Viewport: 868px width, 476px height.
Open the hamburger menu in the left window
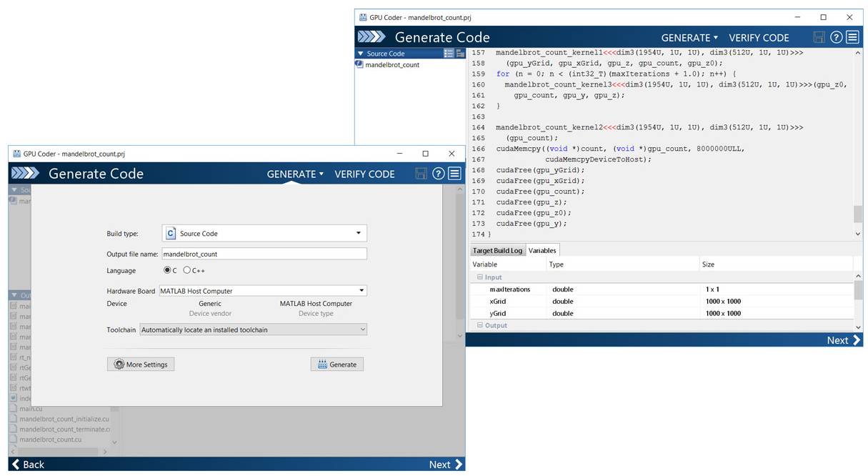[454, 174]
